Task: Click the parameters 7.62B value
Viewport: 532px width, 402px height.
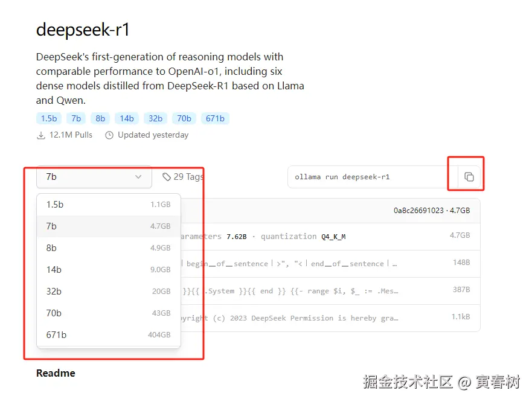Action: click(x=237, y=237)
